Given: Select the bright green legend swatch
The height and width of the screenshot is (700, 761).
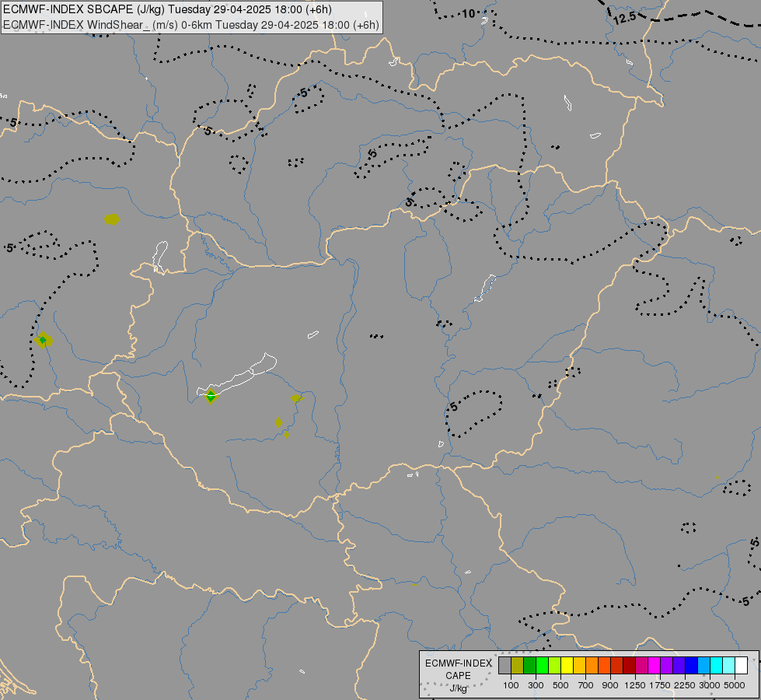Looking at the screenshot, I should tap(542, 666).
